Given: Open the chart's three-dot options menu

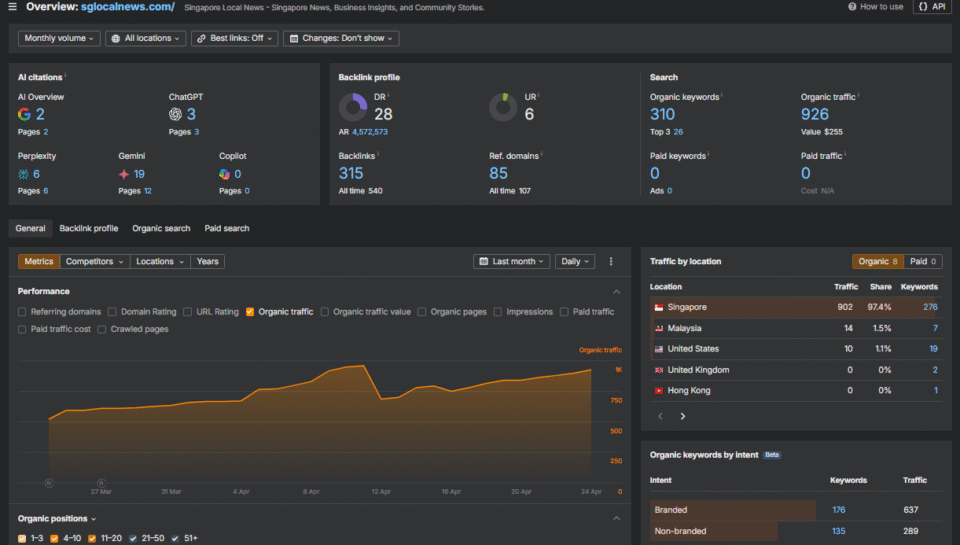Looking at the screenshot, I should (x=610, y=261).
